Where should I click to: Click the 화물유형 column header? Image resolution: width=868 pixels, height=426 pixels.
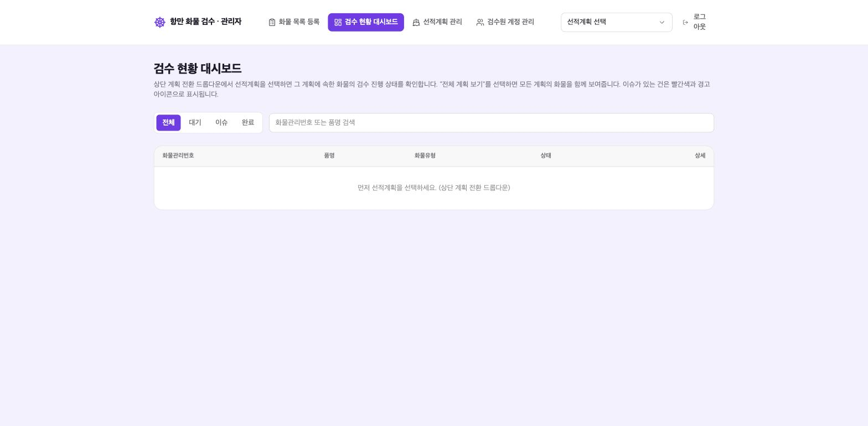pyautogui.click(x=425, y=155)
